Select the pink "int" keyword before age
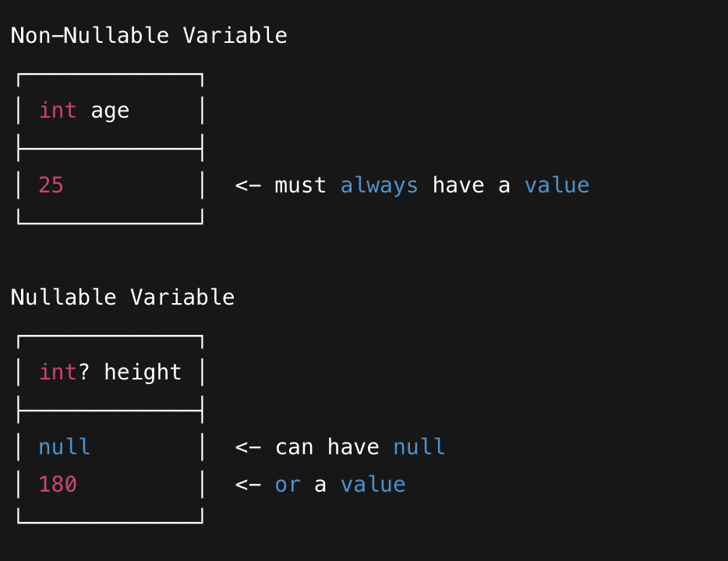The height and width of the screenshot is (561, 728). [x=58, y=111]
